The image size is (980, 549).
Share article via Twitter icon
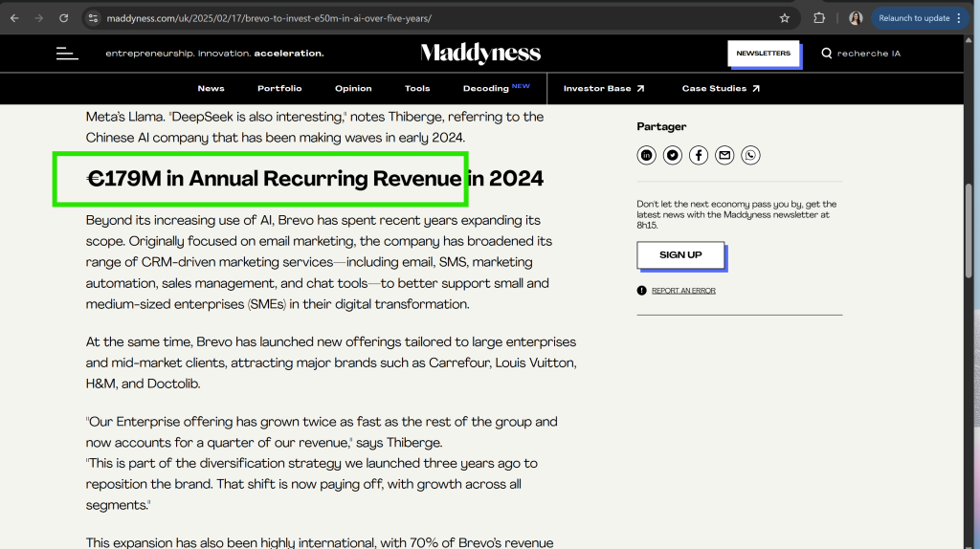coord(673,155)
